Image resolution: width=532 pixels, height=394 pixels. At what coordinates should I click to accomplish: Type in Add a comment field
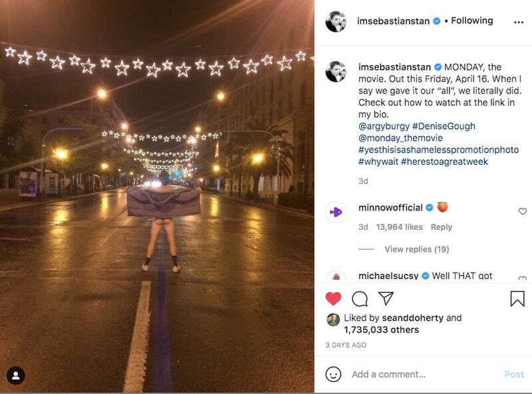(x=426, y=374)
